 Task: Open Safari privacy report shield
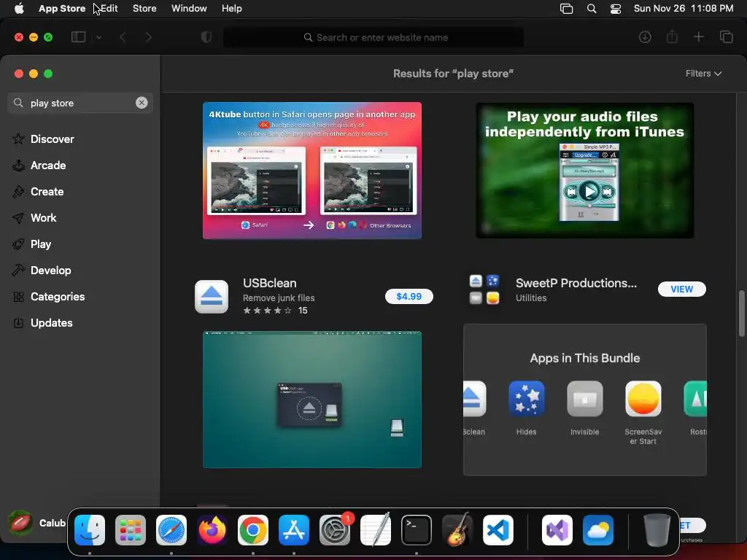pyautogui.click(x=206, y=37)
